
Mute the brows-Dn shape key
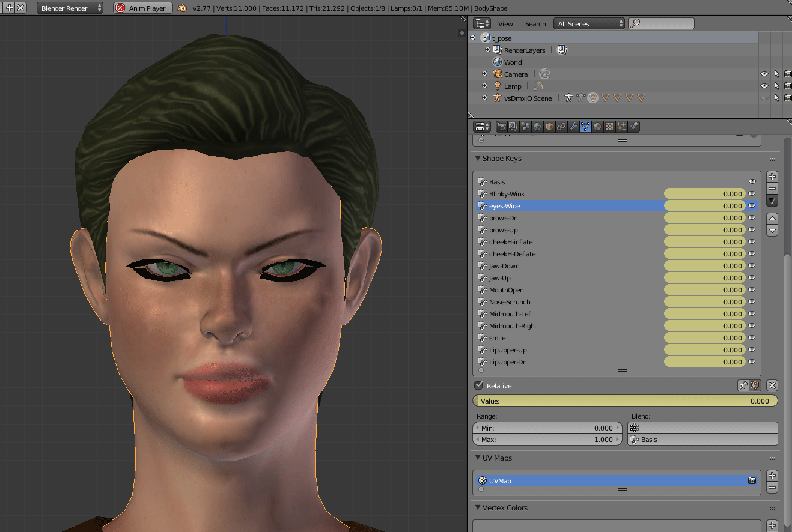click(x=752, y=217)
